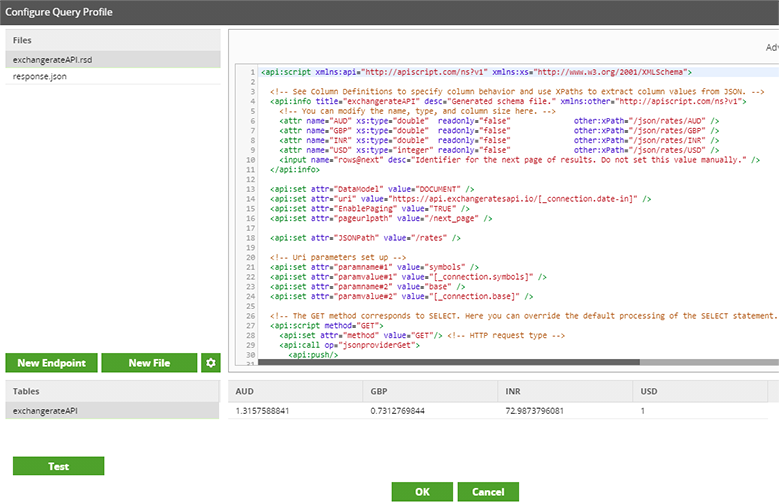This screenshot has height=504, width=779.
Task: Click the api:call op="jsonproviderGet" line
Action: tap(349, 345)
